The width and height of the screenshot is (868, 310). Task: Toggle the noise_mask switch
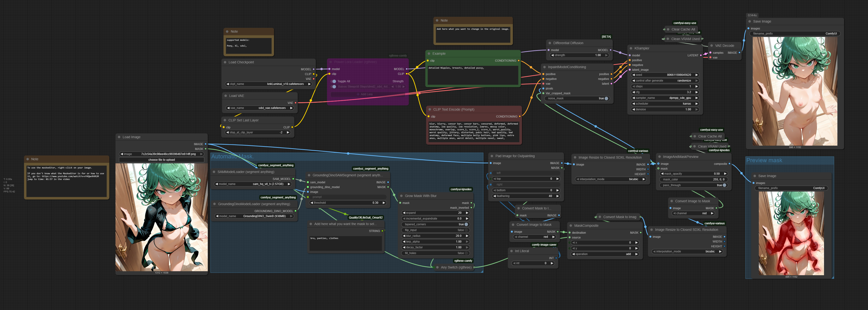click(606, 99)
